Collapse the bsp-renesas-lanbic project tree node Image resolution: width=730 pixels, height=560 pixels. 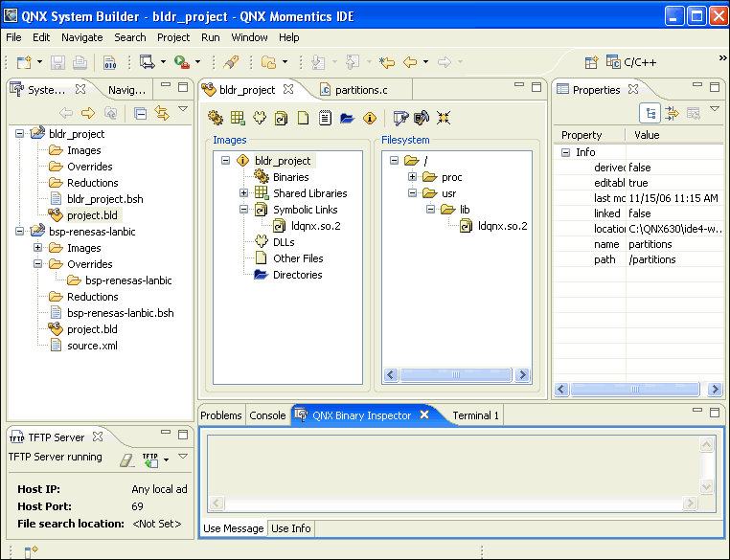pos(21,232)
